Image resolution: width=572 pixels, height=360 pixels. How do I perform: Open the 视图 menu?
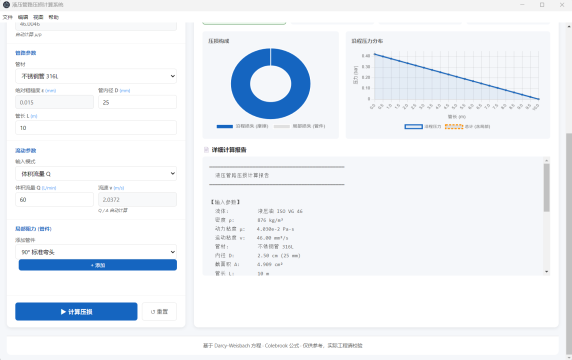[38, 17]
